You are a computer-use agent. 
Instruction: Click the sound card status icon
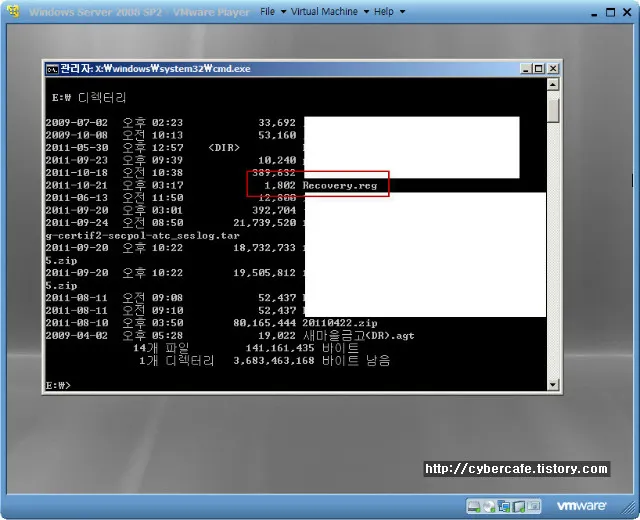518,507
